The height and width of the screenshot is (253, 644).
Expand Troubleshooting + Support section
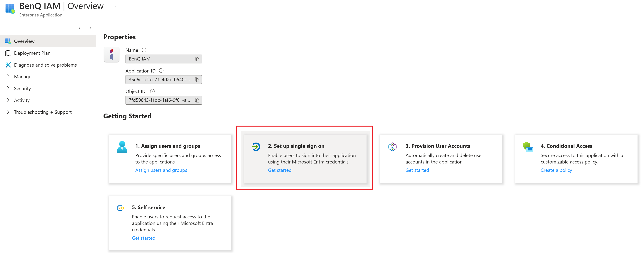point(43,112)
